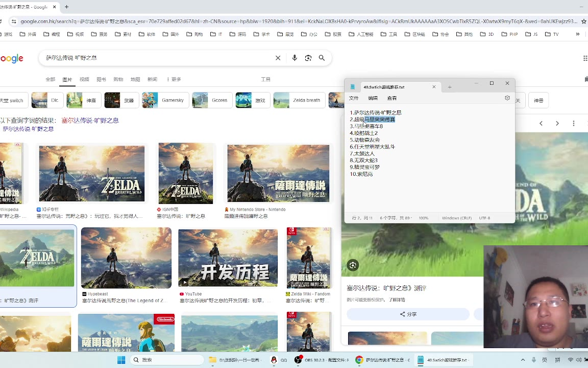
Task: Open the 编程 bookmarks folder
Action: tap(52, 34)
